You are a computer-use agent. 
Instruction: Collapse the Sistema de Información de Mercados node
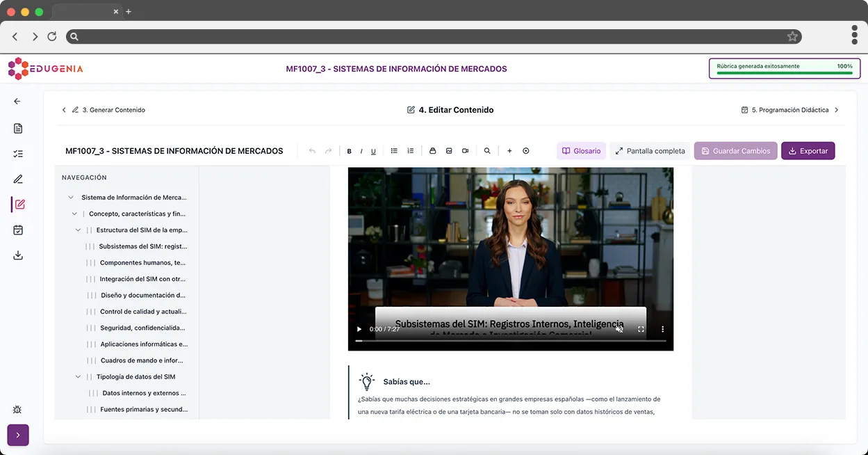point(71,198)
